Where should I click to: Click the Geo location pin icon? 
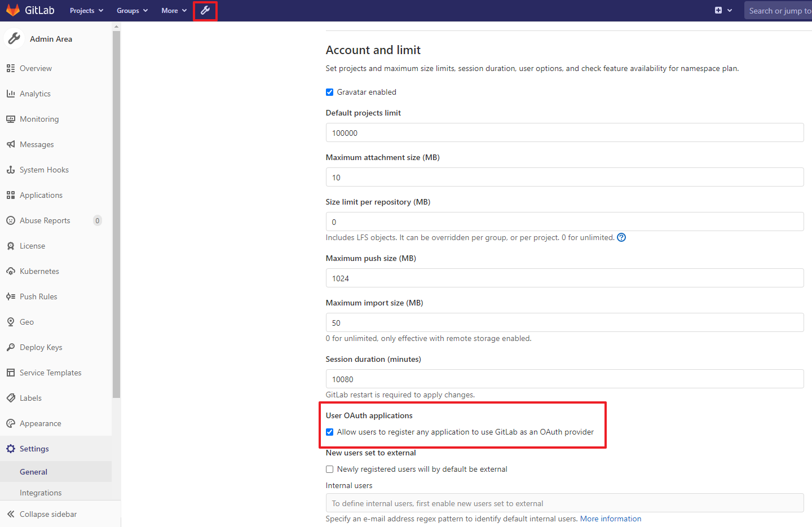(x=11, y=322)
